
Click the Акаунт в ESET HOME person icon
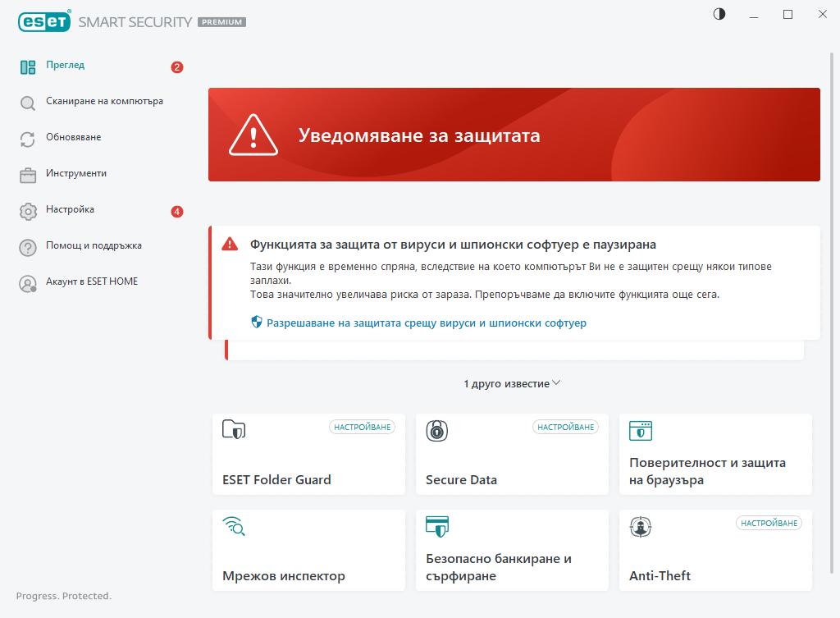coord(26,282)
